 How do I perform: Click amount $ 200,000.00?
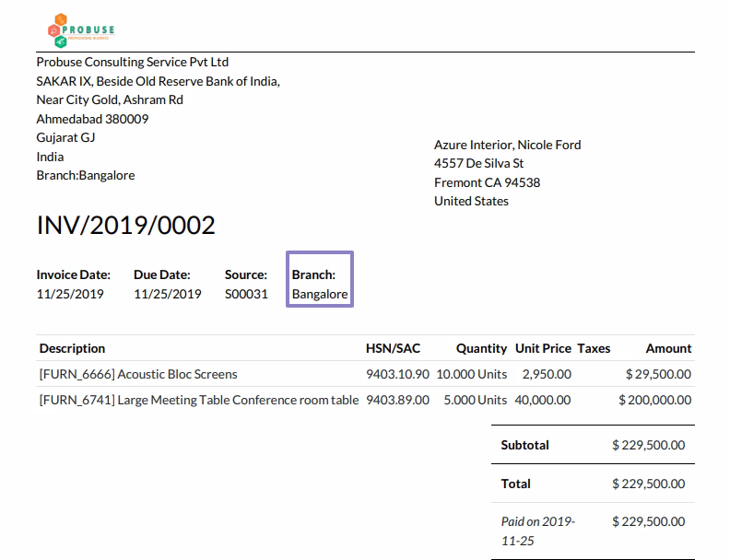(x=655, y=400)
